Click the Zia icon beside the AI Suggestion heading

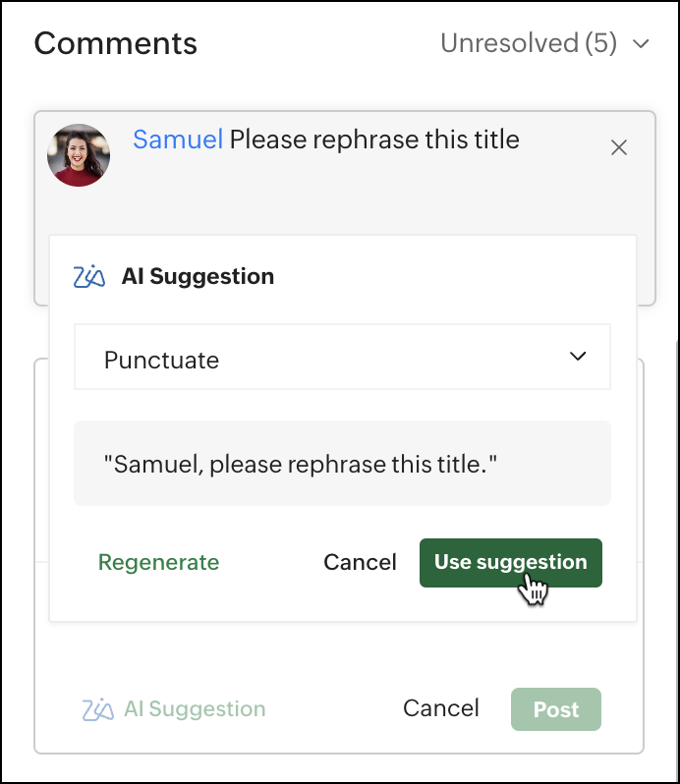tap(89, 277)
